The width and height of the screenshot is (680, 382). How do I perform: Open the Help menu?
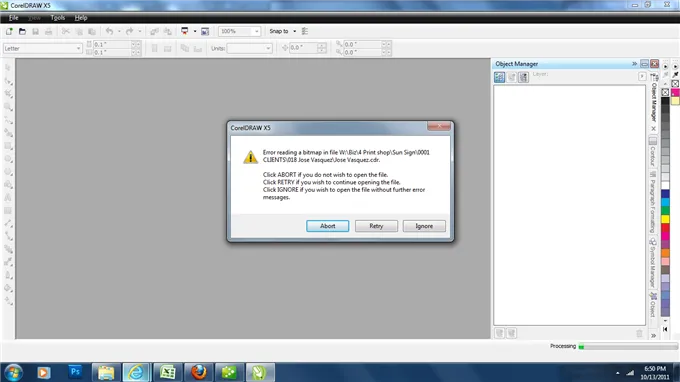click(x=81, y=18)
